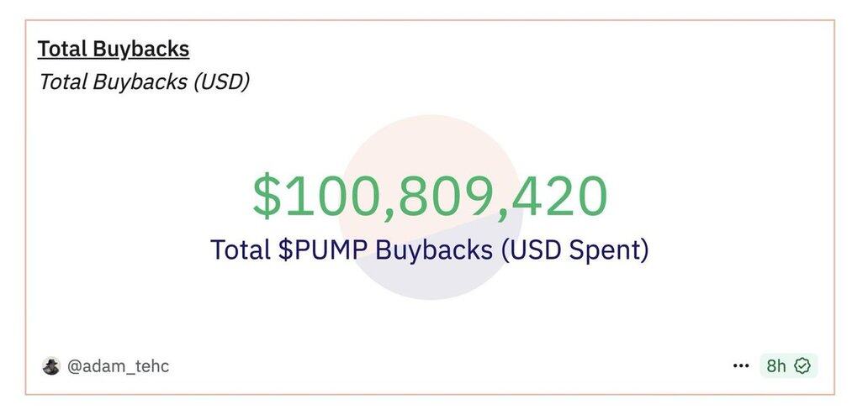Open the Total Buybacks title link

tap(114, 50)
